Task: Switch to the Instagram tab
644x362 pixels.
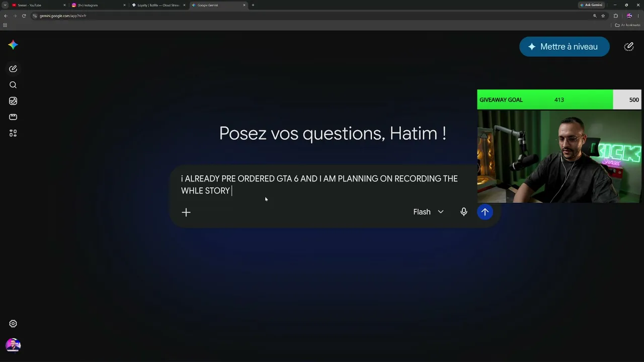Action: (98, 5)
